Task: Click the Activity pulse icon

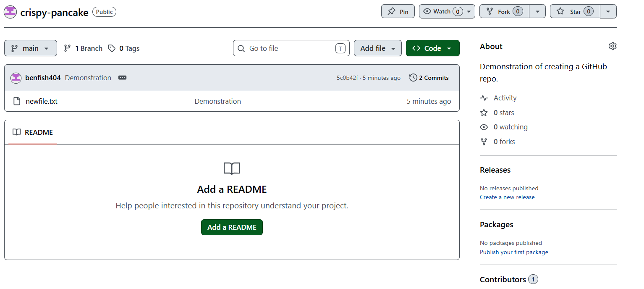Action: click(x=484, y=98)
